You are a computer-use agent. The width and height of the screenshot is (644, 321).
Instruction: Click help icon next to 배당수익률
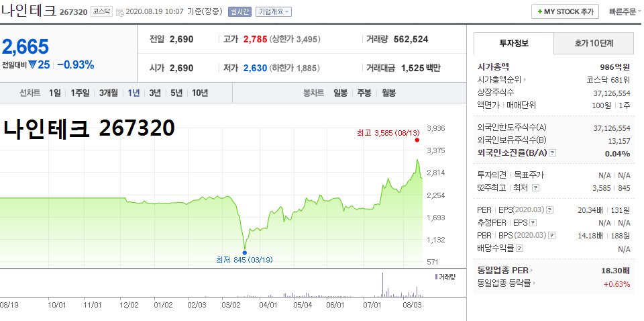coord(519,248)
